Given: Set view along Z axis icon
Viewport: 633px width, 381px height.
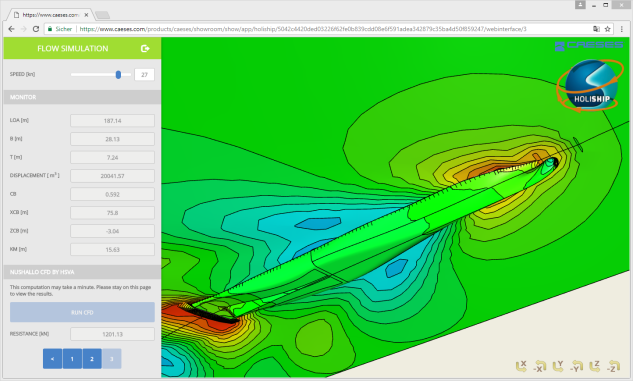Looking at the screenshot, I should tap(595, 366).
